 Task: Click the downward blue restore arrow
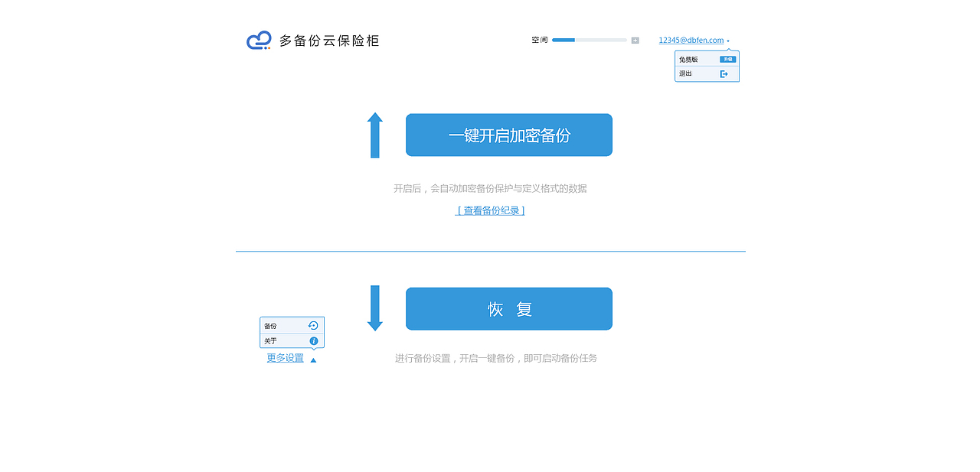coord(375,309)
